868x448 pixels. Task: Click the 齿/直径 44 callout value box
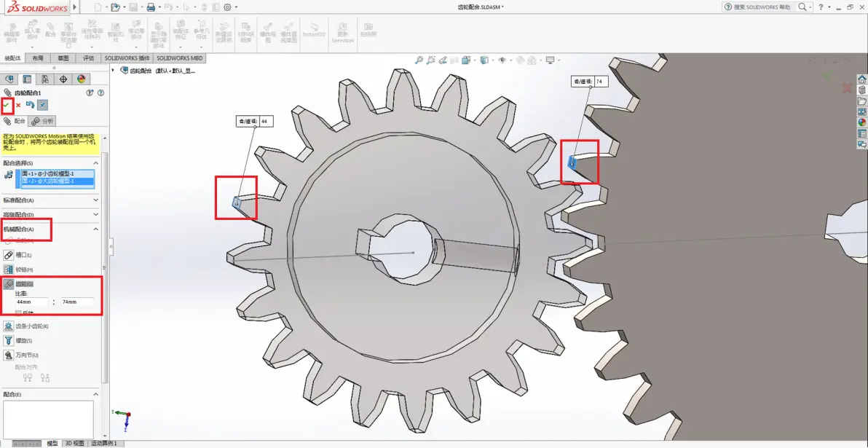[x=266, y=121]
